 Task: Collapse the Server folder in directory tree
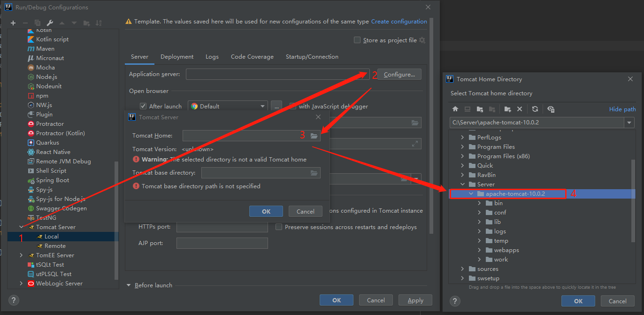462,184
